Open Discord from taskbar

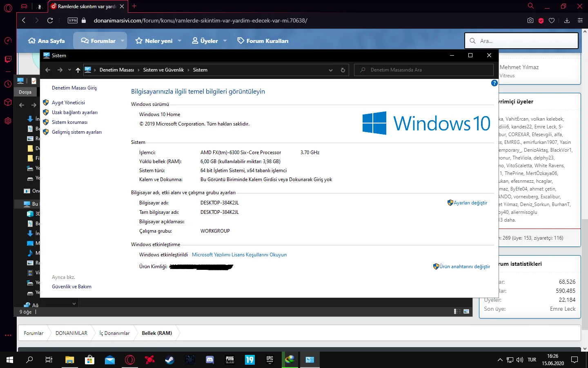coord(210,360)
